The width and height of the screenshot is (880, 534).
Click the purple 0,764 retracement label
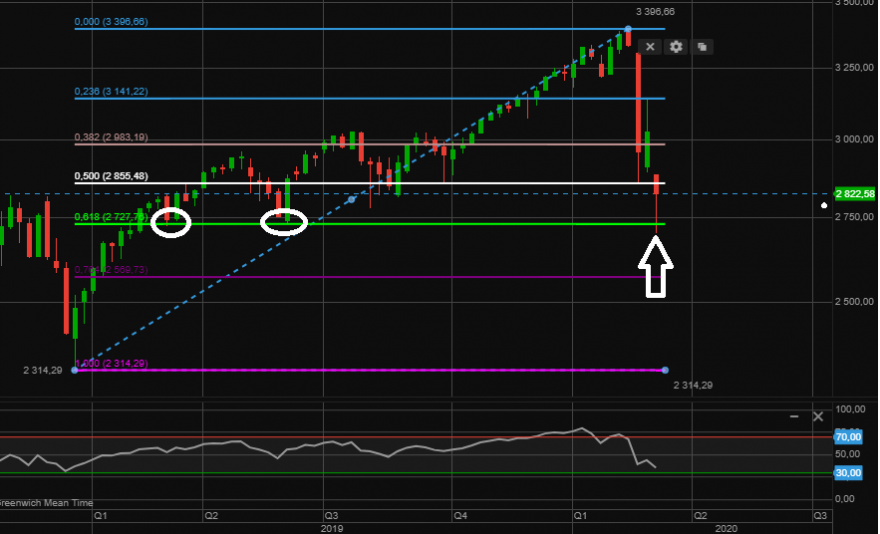[111, 270]
